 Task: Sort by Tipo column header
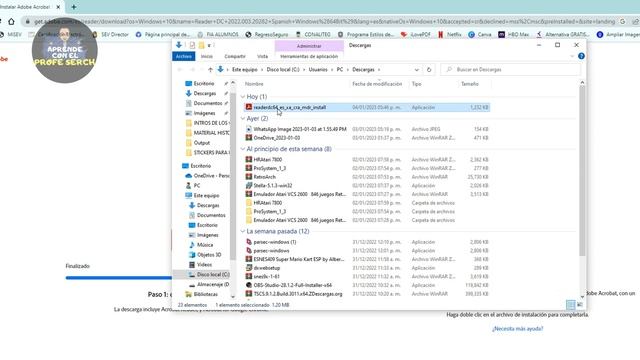[x=416, y=84]
